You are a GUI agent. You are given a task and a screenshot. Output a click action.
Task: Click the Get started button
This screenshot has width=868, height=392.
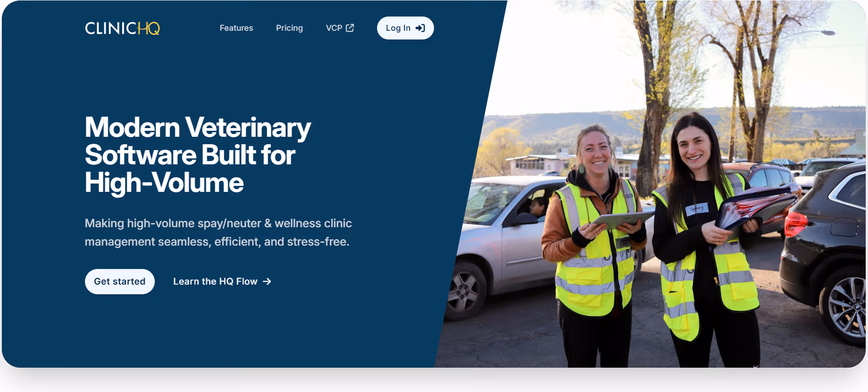[x=119, y=281]
